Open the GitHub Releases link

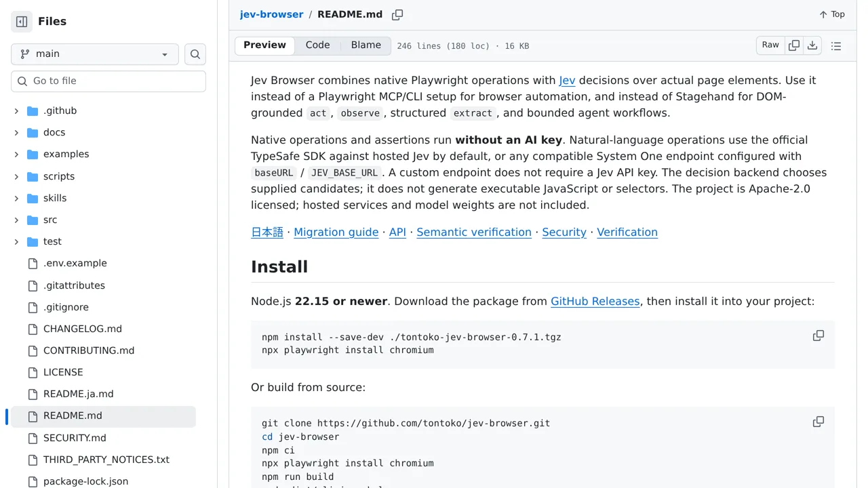(x=595, y=301)
